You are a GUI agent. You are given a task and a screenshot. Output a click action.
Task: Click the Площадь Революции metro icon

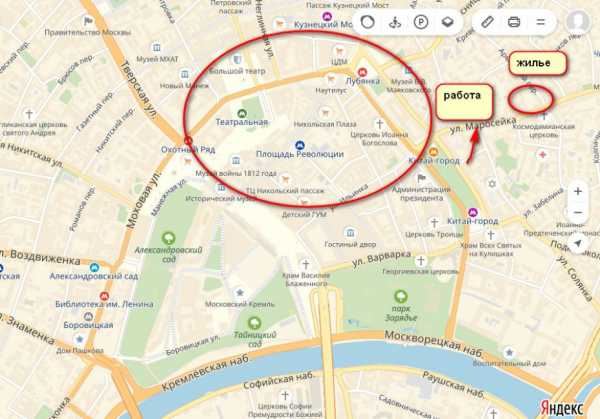(300, 145)
